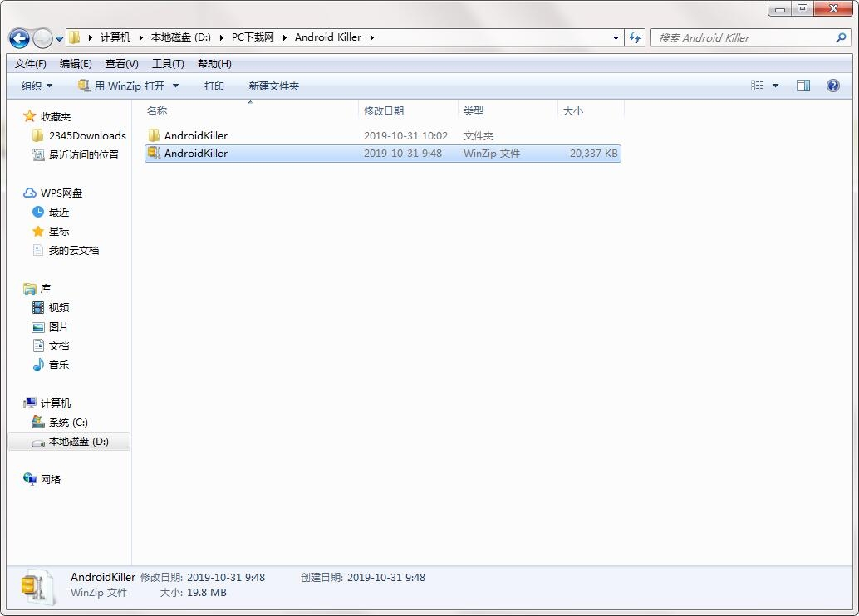The height and width of the screenshot is (616, 859).
Task: Go back with the blue arrow button
Action: 19,38
